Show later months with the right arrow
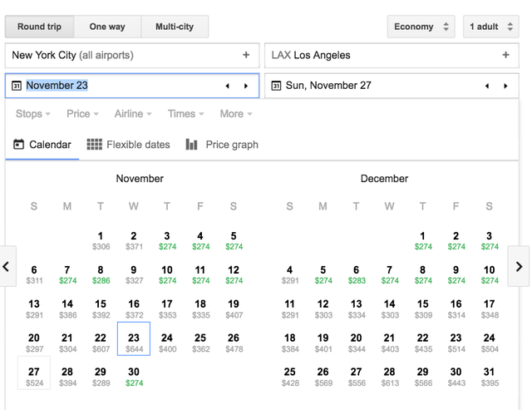532x410 pixels. click(520, 267)
